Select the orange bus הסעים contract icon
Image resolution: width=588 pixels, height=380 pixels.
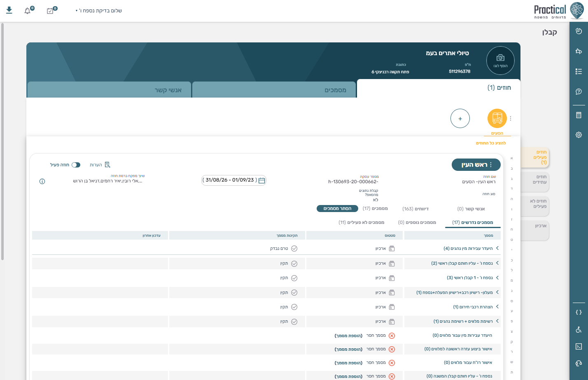[497, 119]
